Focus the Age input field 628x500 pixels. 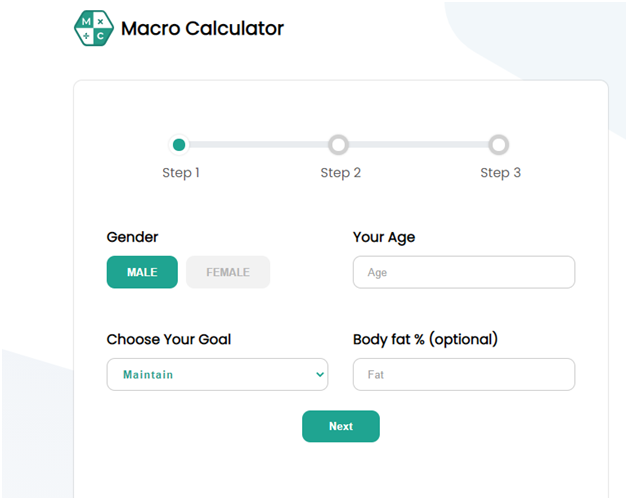pos(464,272)
